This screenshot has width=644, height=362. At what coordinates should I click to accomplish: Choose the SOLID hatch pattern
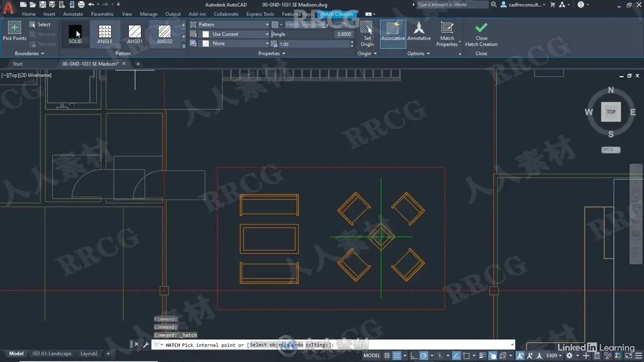point(75,34)
